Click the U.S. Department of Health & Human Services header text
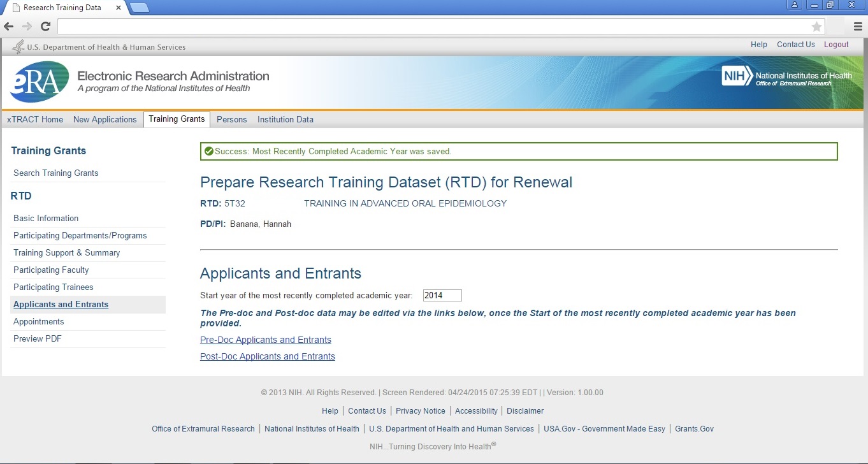The height and width of the screenshot is (464, 868). tap(106, 47)
